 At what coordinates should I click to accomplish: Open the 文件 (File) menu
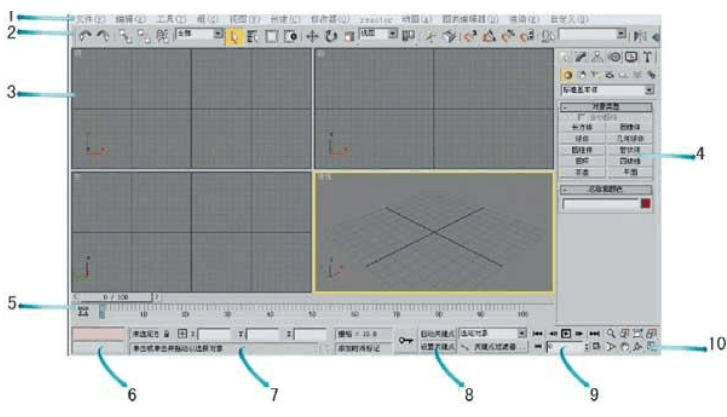[x=91, y=19]
